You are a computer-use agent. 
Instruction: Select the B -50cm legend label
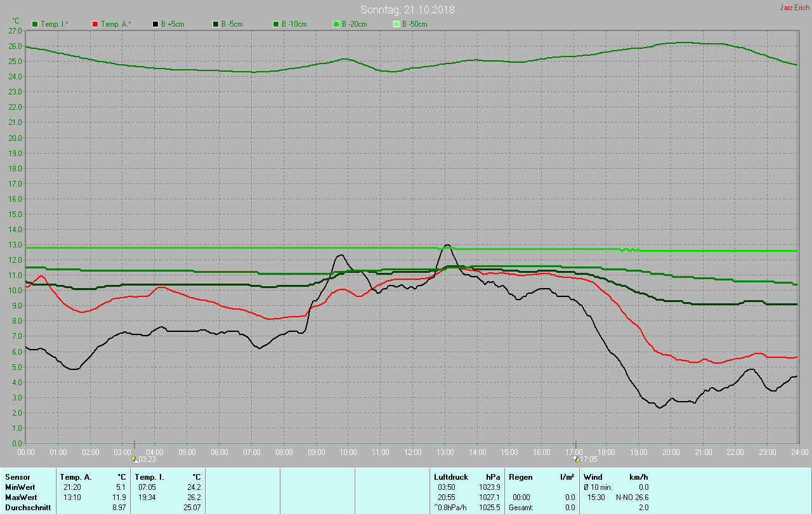pyautogui.click(x=415, y=24)
